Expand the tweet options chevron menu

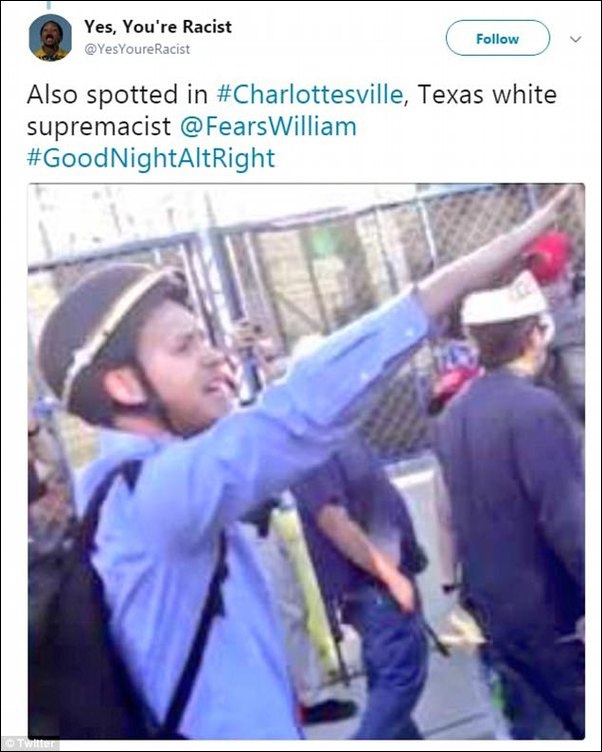point(576,39)
